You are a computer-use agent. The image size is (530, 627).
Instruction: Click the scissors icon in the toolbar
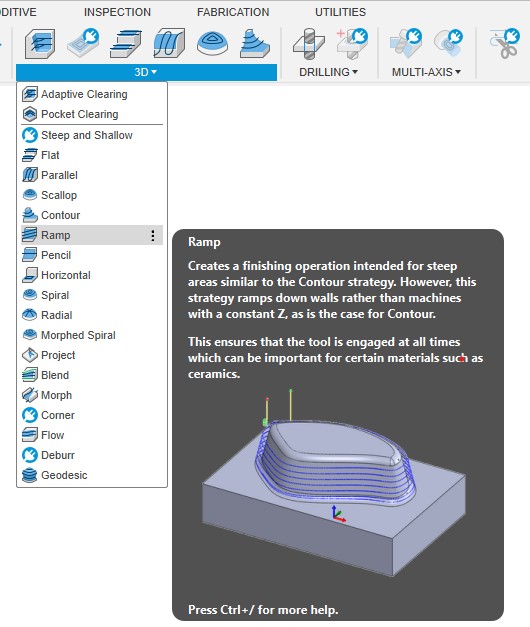(x=504, y=44)
